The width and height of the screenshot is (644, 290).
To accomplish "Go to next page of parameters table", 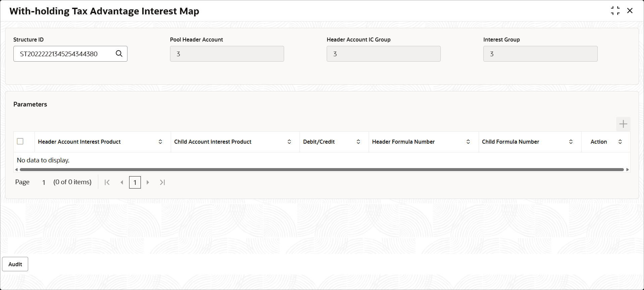I will click(x=148, y=182).
